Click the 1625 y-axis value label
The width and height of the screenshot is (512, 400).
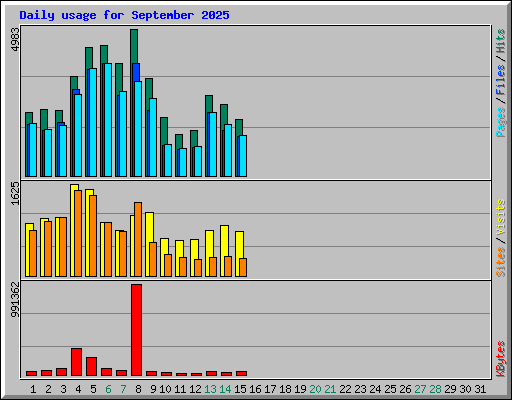pyautogui.click(x=15, y=193)
